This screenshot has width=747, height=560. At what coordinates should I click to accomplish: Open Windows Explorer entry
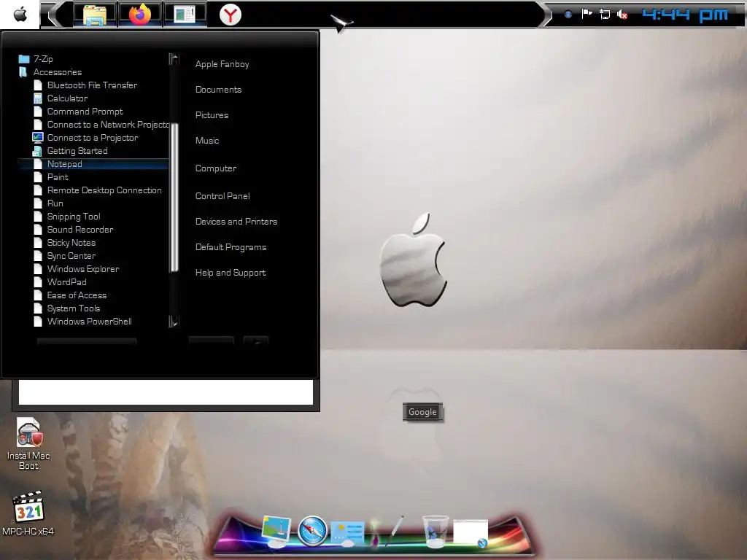click(x=83, y=268)
